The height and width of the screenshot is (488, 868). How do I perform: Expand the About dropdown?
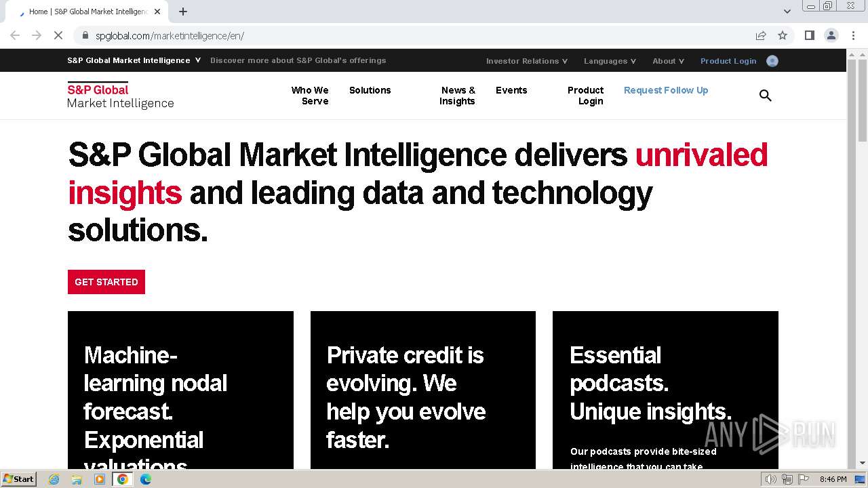[x=668, y=61]
